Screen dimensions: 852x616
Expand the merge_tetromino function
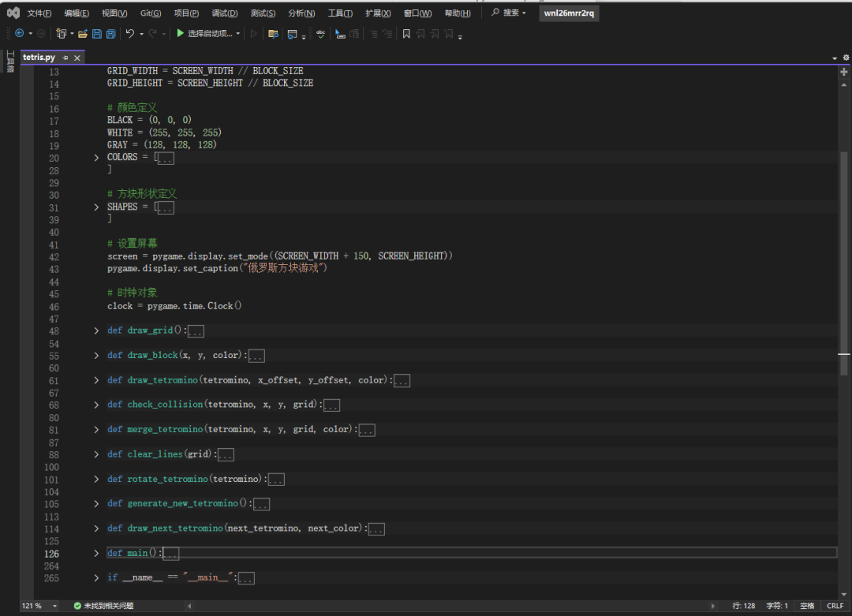tap(96, 430)
